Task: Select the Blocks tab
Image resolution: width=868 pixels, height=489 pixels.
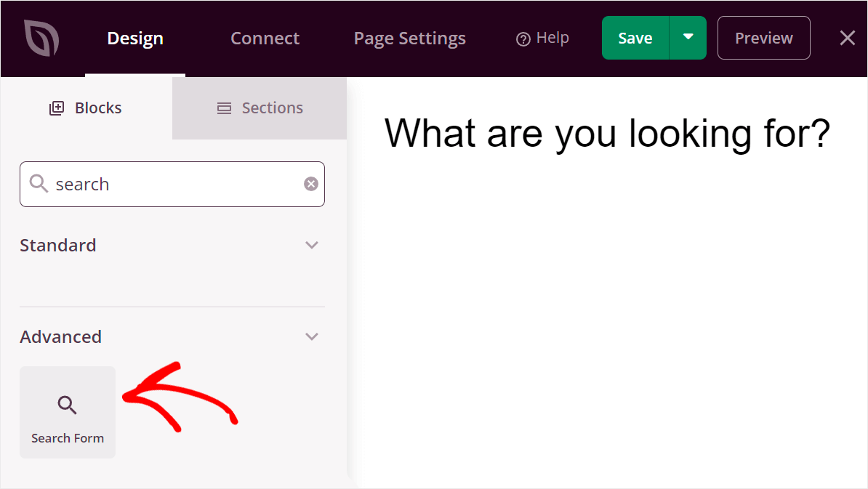Action: [x=86, y=108]
